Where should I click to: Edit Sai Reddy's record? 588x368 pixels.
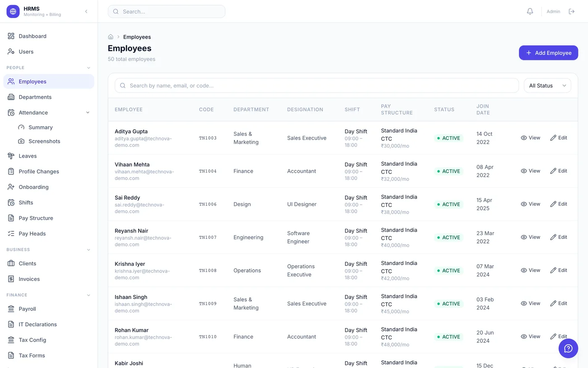point(559,204)
